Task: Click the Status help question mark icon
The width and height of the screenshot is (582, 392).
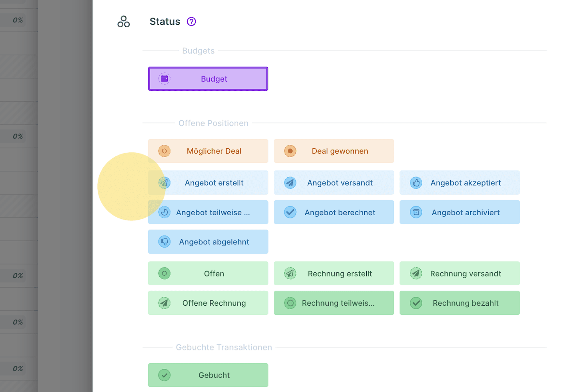Action: pyautogui.click(x=191, y=22)
